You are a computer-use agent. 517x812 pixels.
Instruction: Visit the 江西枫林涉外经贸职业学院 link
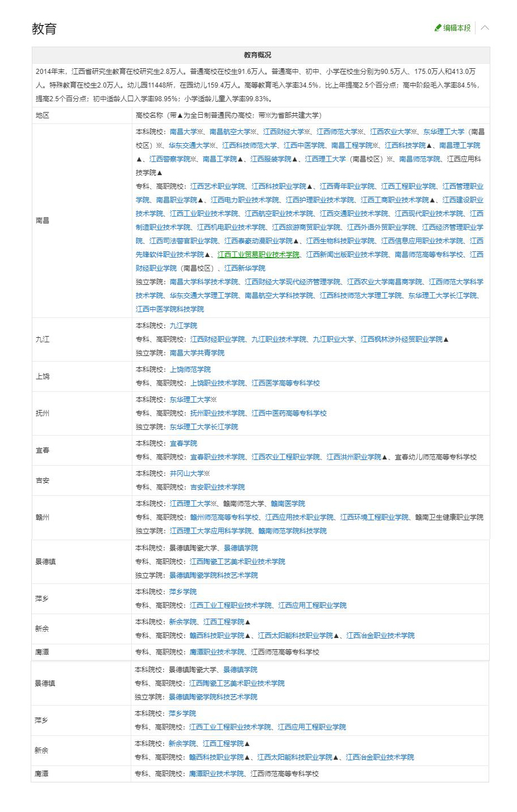(x=402, y=339)
